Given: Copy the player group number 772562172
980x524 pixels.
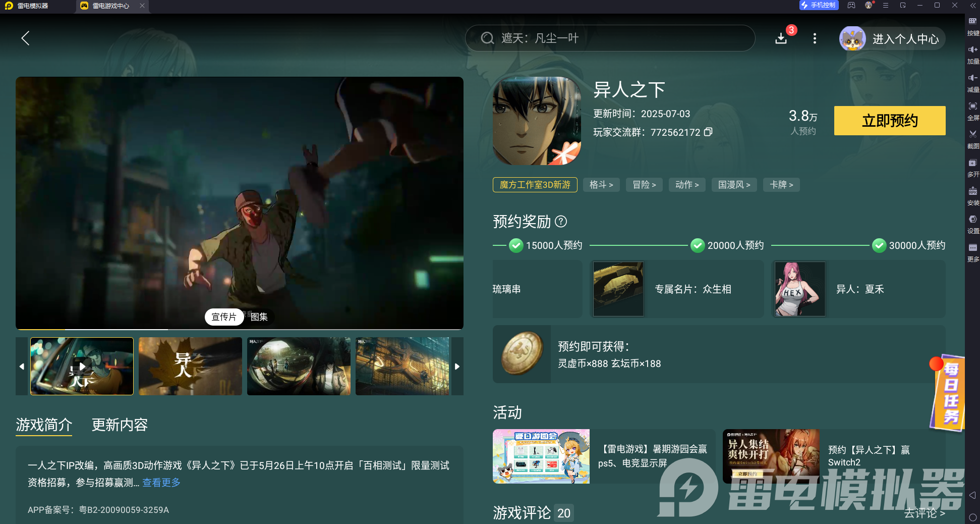Looking at the screenshot, I should pyautogui.click(x=708, y=132).
